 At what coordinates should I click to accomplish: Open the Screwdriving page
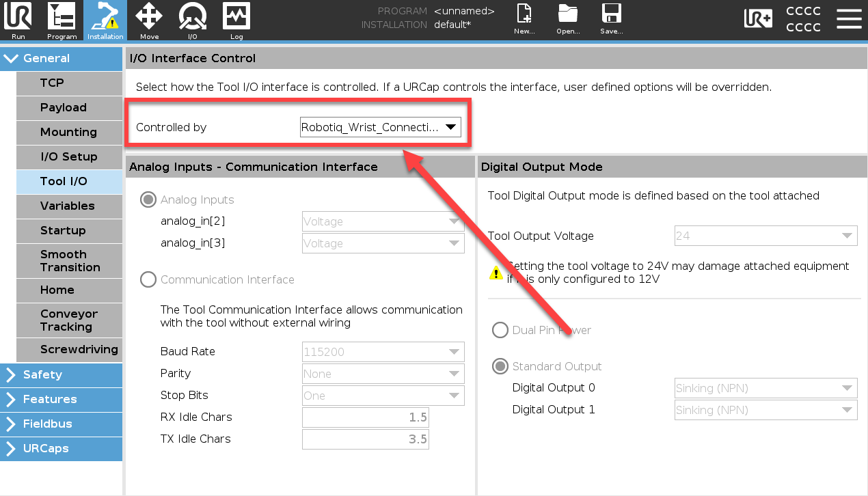coord(70,349)
